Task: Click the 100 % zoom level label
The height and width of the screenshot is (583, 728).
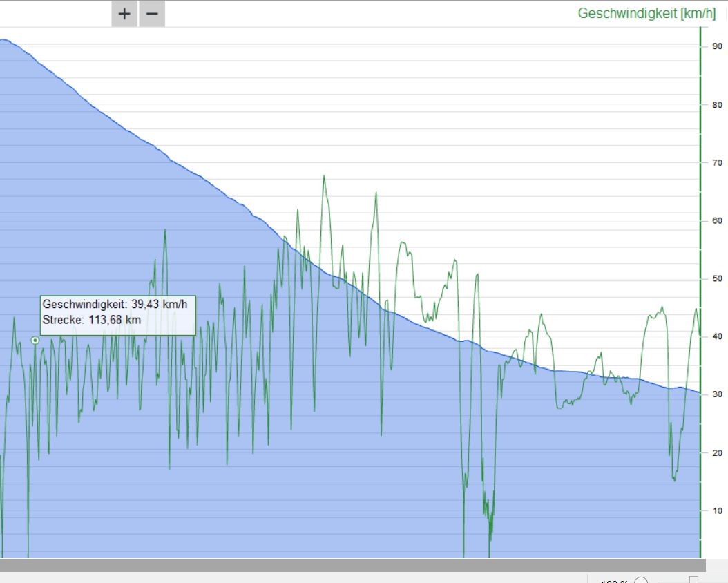Action: click(x=614, y=581)
